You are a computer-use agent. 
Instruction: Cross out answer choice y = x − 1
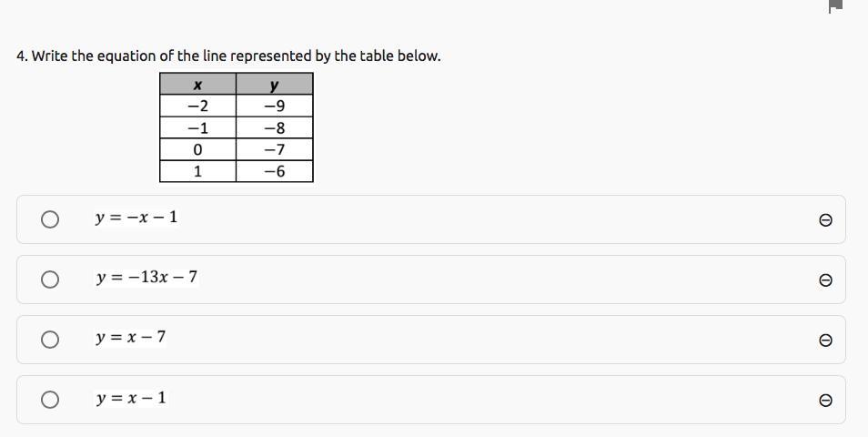tap(825, 401)
